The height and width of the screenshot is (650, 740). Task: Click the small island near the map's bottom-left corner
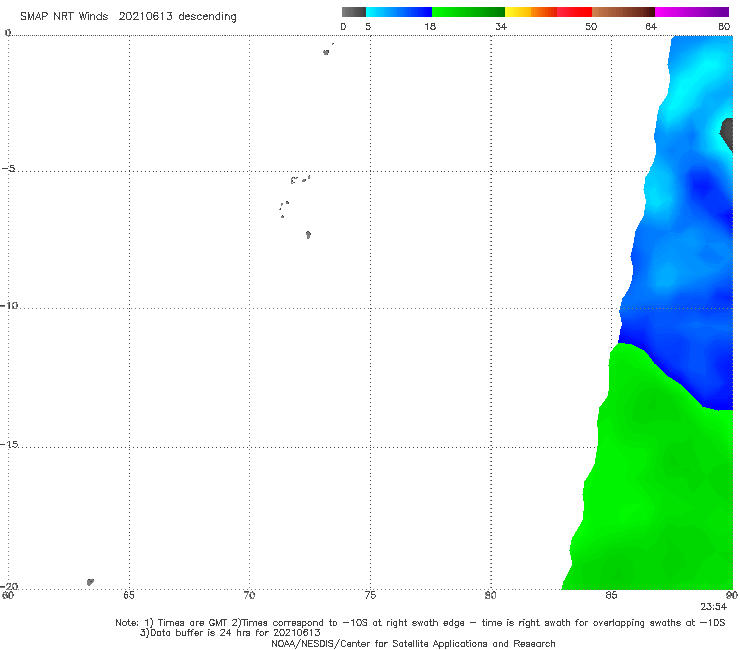90,582
